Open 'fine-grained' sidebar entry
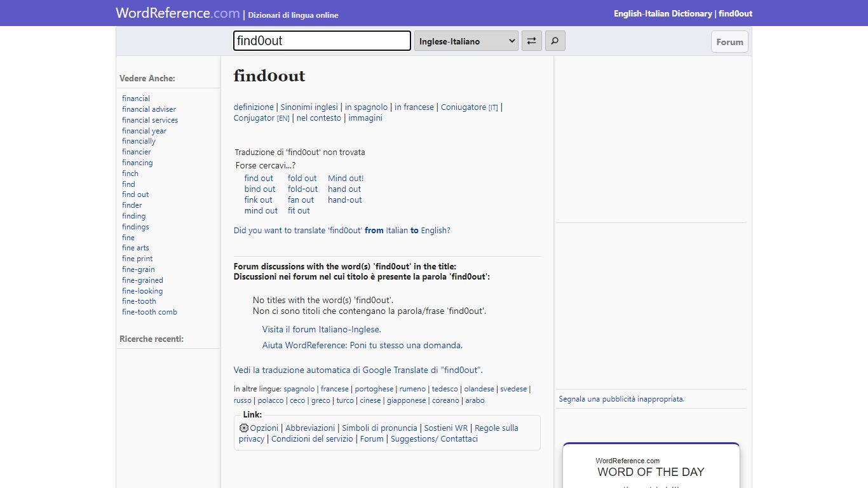868x488 pixels. pyautogui.click(x=142, y=280)
